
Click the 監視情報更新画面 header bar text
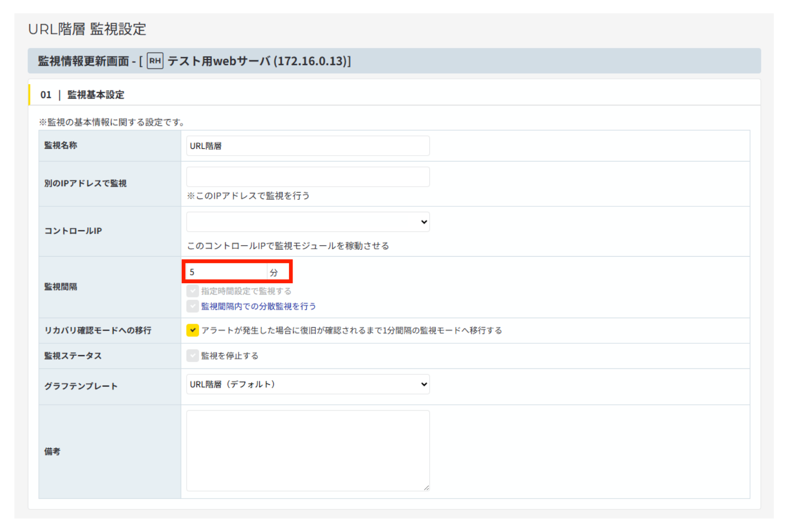[84, 61]
